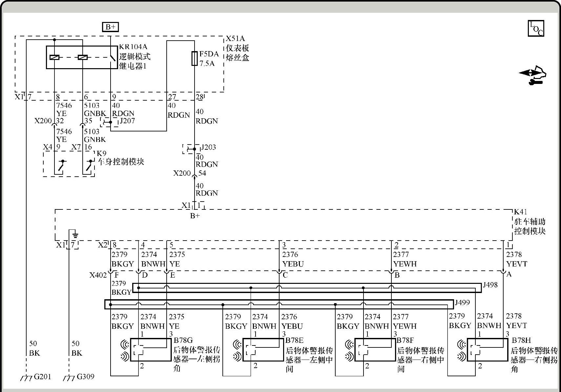Click the left coil in relay KR104A
This screenshot has width=561, height=392.
pos(54,57)
